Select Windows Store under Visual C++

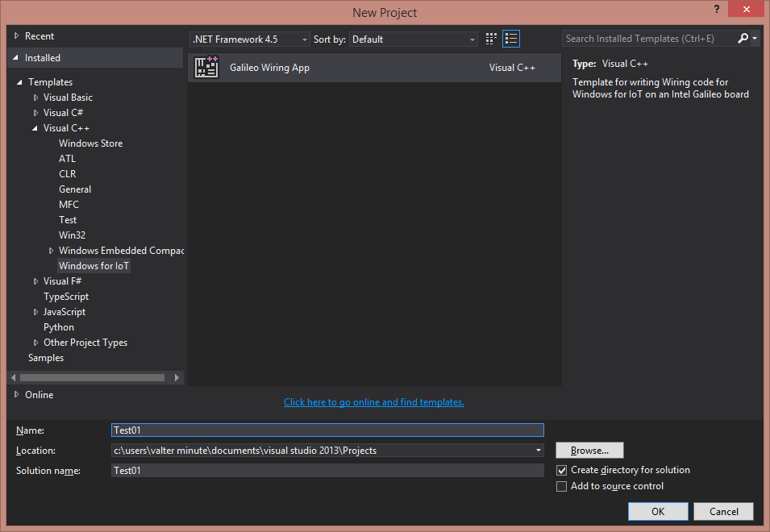pos(90,143)
